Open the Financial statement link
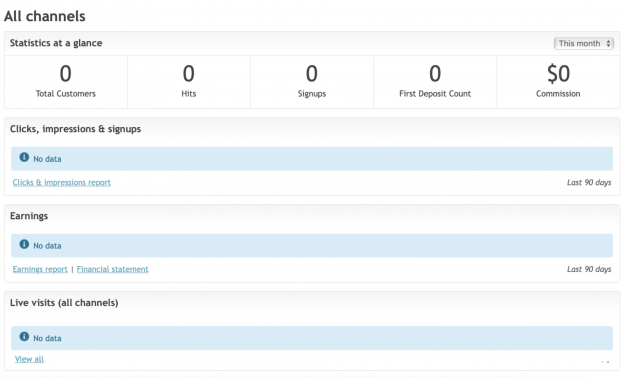This screenshot has width=627, height=378. [x=112, y=269]
